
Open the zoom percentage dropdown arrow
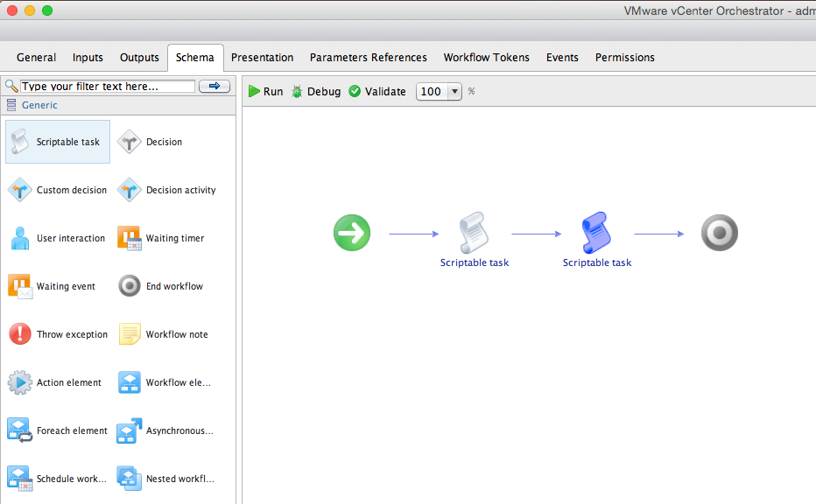point(454,92)
